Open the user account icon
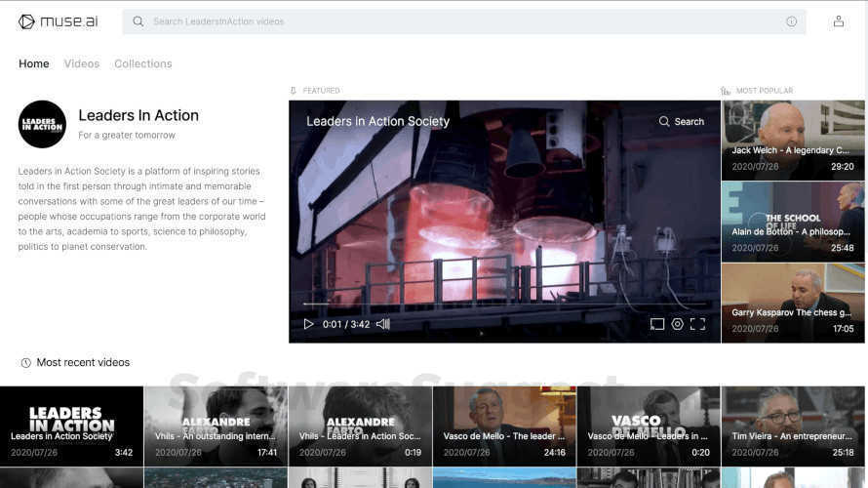The image size is (868, 488). [x=839, y=21]
